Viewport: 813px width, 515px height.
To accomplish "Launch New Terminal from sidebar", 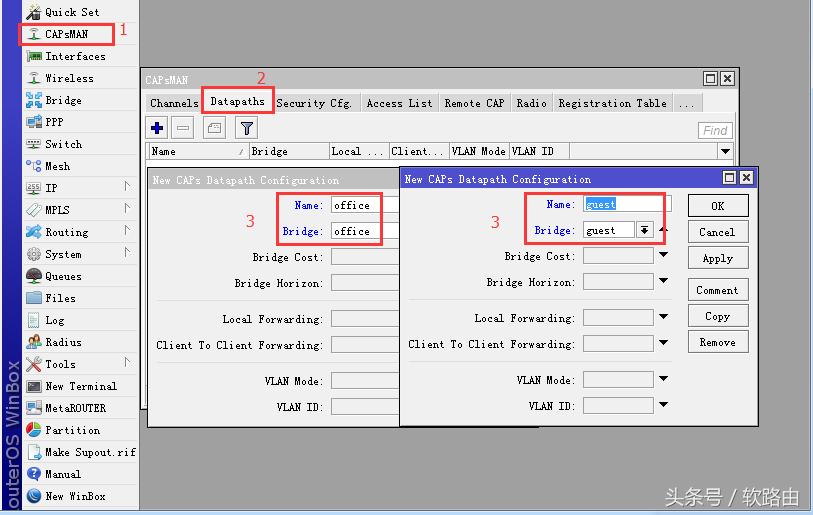I will click(x=81, y=386).
